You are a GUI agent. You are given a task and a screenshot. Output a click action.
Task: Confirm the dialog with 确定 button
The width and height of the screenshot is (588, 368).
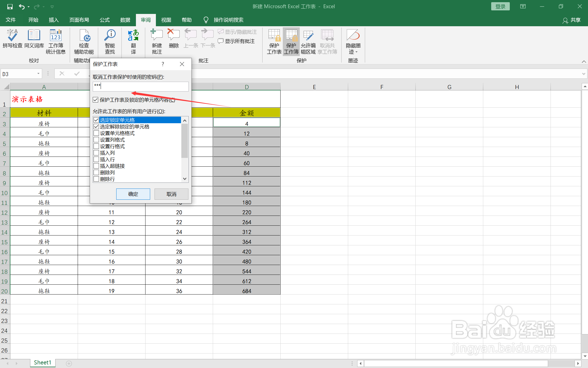point(133,194)
